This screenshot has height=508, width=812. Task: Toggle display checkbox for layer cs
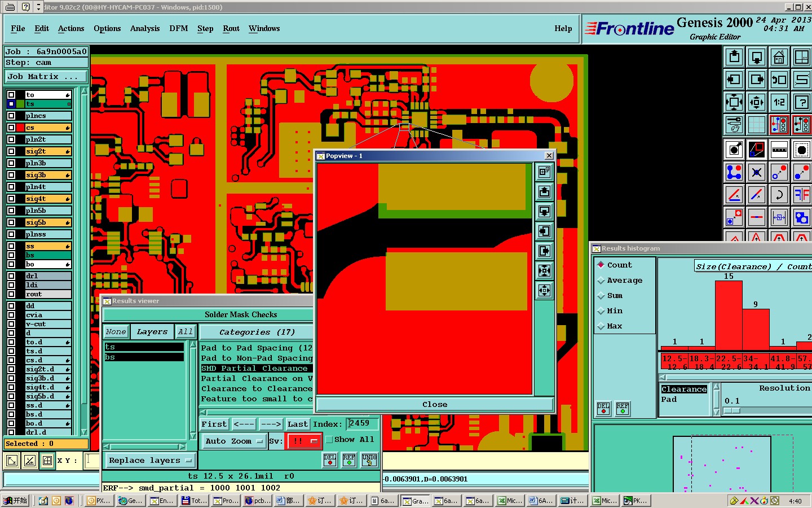(x=11, y=128)
